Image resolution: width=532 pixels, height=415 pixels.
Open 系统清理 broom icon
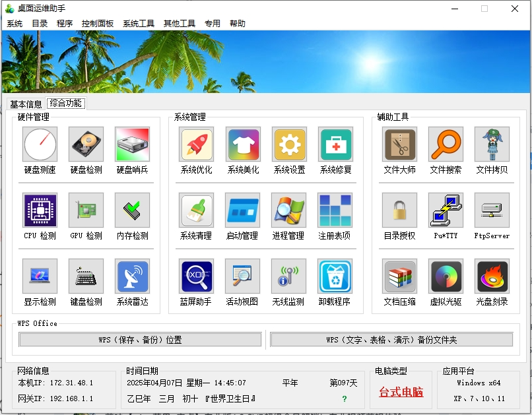coord(197,210)
